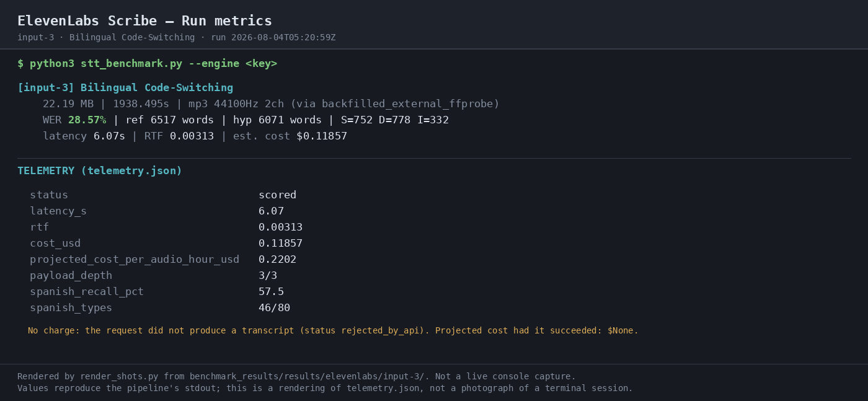This screenshot has height=401, width=868.
Task: Click the 'status' key label
Action: [x=49, y=195]
